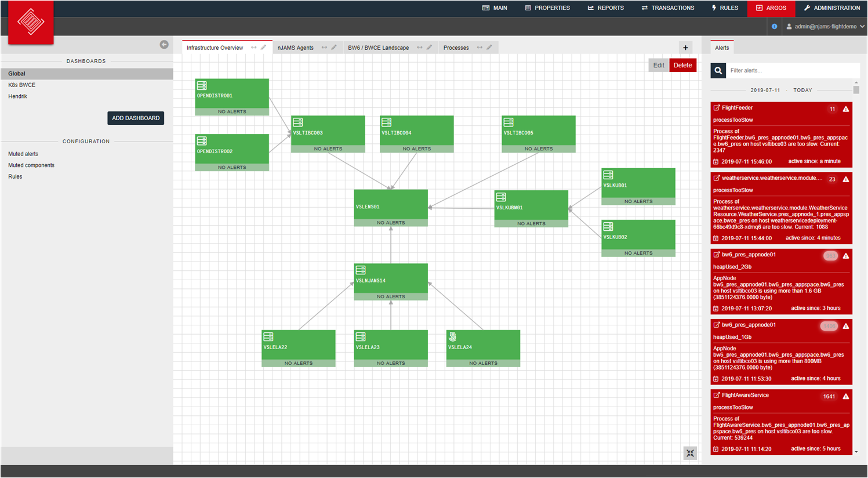Click pencil edit icon on Infrastructure Overview tab
This screenshot has width=868, height=478.
(263, 48)
